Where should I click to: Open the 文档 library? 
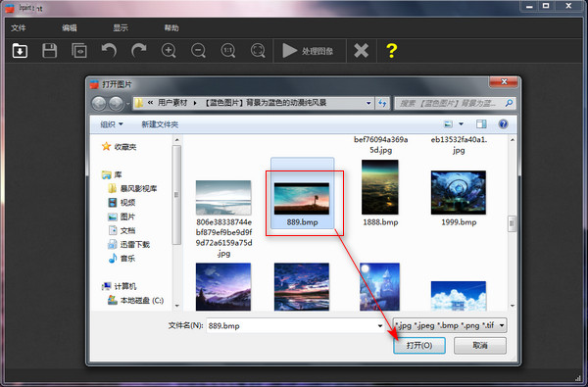tap(122, 230)
